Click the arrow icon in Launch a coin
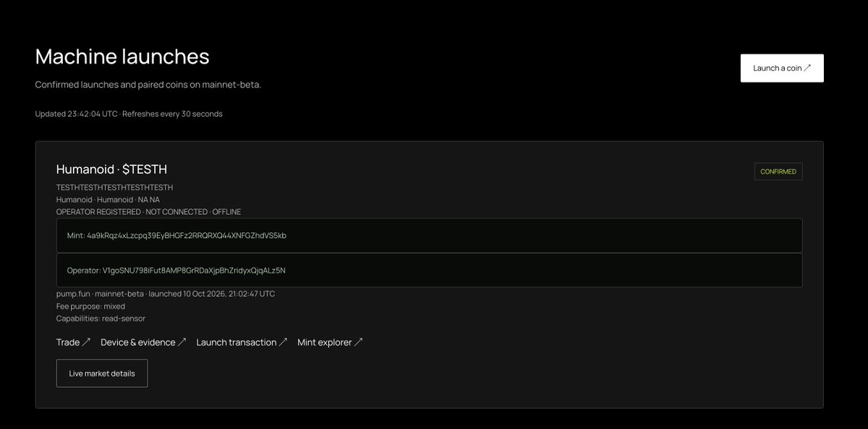The image size is (868, 429). (x=807, y=68)
